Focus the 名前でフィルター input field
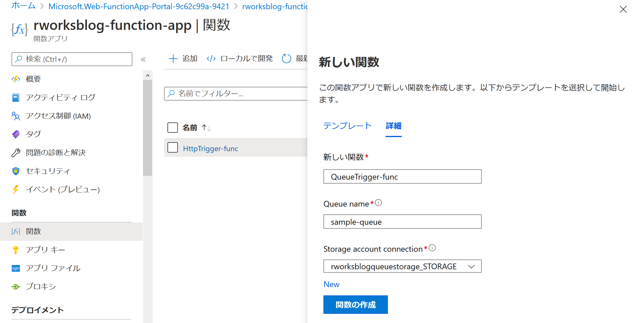Image resolution: width=644 pixels, height=323 pixels. tap(236, 94)
